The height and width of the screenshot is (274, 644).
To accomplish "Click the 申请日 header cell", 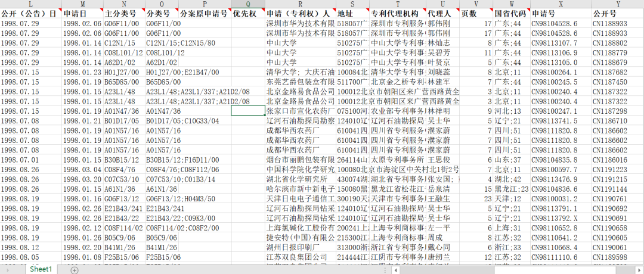I will pos(82,14).
